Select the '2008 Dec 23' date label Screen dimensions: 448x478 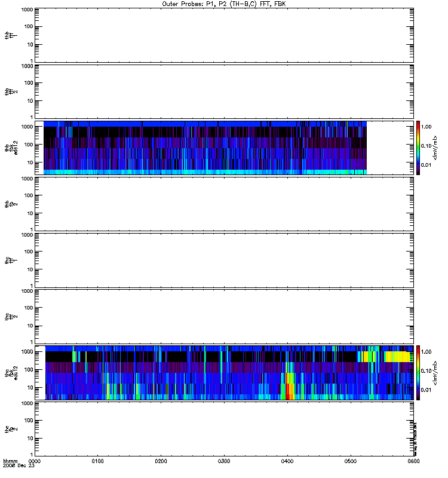(19, 466)
